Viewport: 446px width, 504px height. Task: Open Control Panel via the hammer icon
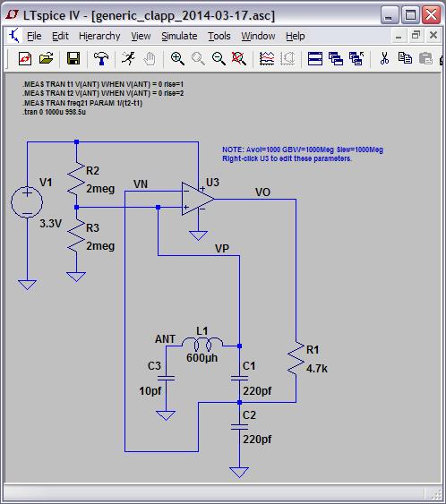coord(101,59)
